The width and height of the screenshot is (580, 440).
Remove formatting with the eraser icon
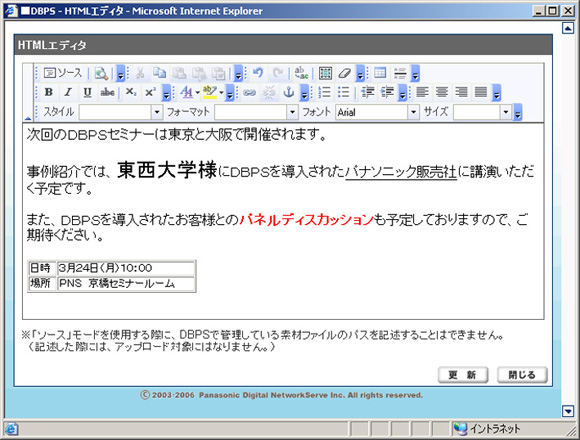(x=344, y=73)
